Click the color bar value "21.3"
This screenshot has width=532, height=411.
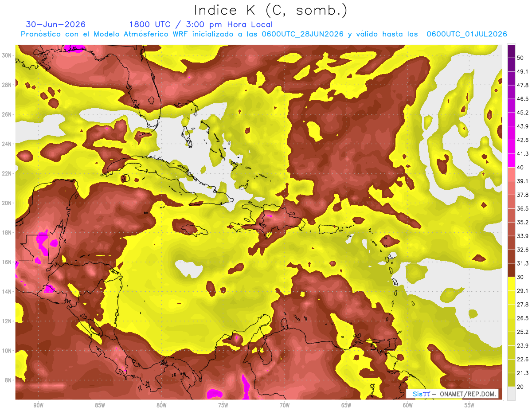(x=522, y=373)
